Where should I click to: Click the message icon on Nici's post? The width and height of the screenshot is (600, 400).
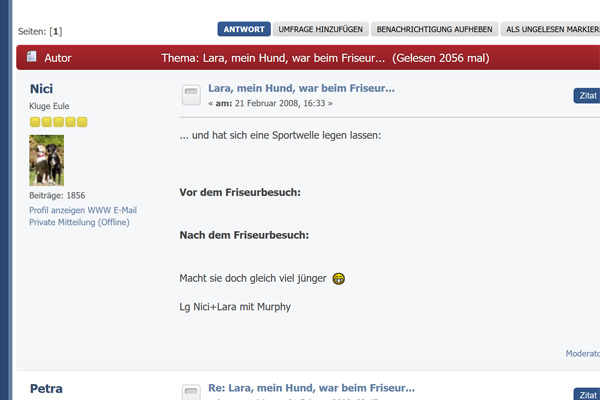190,95
